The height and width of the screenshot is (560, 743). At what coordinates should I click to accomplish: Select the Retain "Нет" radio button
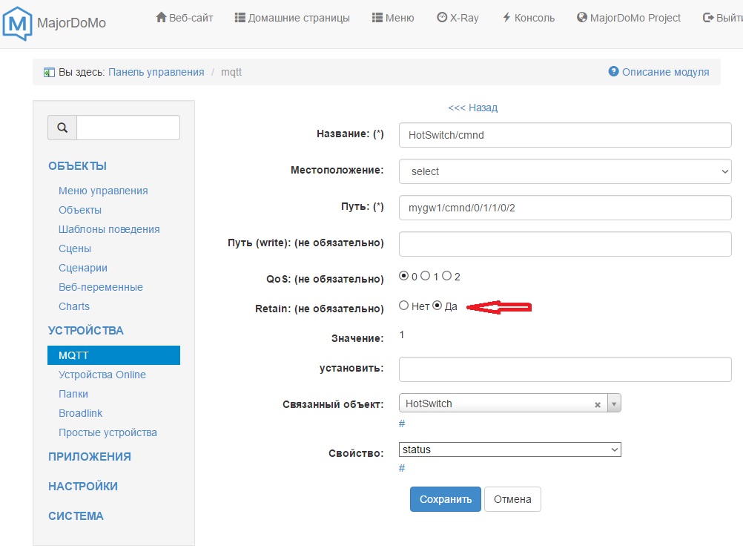403,305
